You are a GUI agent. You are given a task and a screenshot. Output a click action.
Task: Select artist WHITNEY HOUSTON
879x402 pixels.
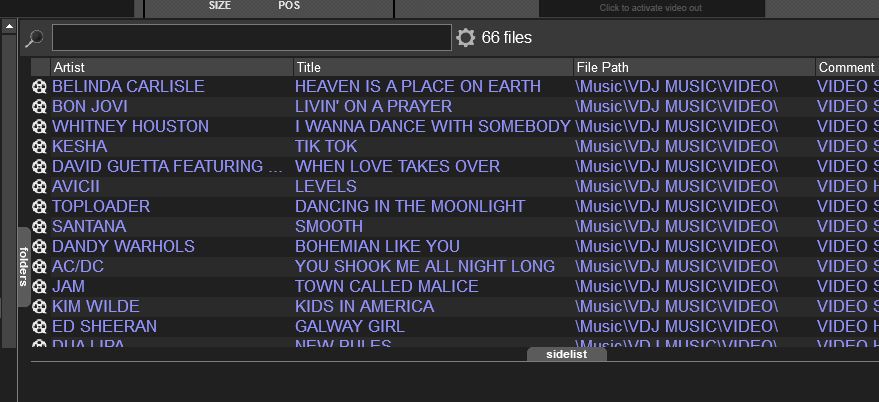(x=131, y=127)
